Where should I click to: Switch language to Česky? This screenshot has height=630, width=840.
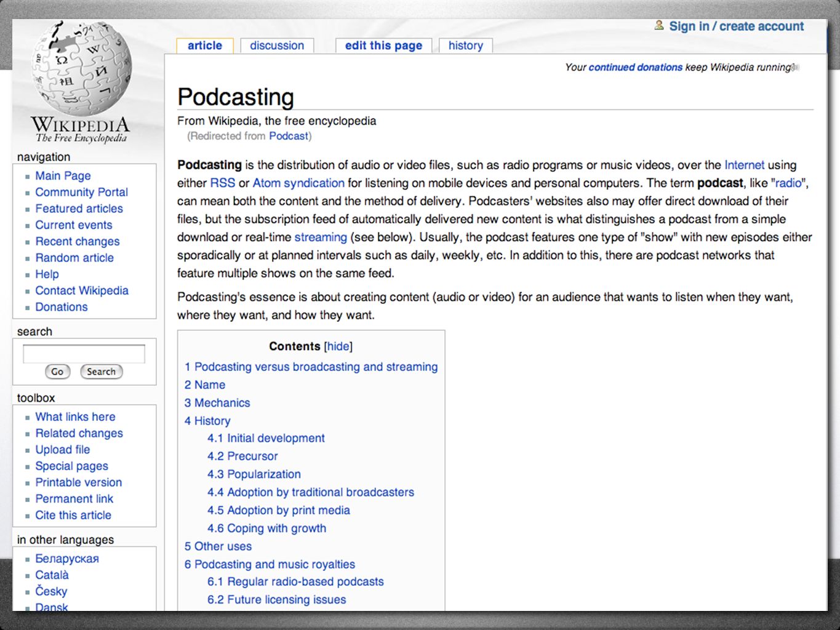pyautogui.click(x=51, y=591)
